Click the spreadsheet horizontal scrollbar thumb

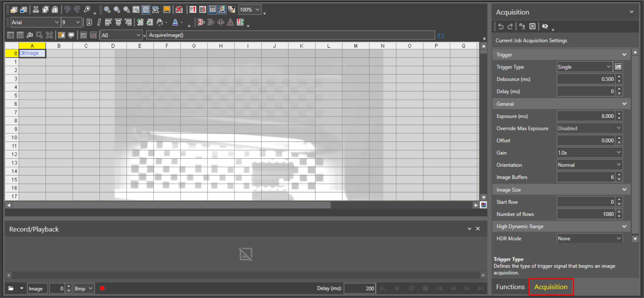pyautogui.click(x=171, y=205)
